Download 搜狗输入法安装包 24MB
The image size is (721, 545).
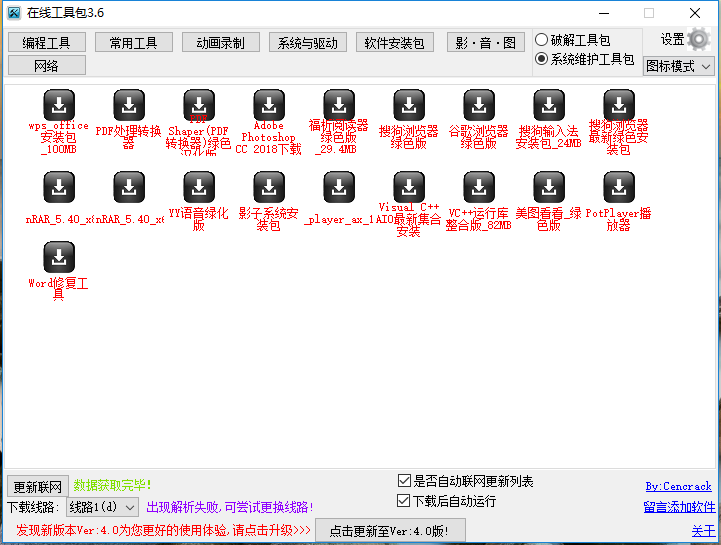pyautogui.click(x=549, y=105)
